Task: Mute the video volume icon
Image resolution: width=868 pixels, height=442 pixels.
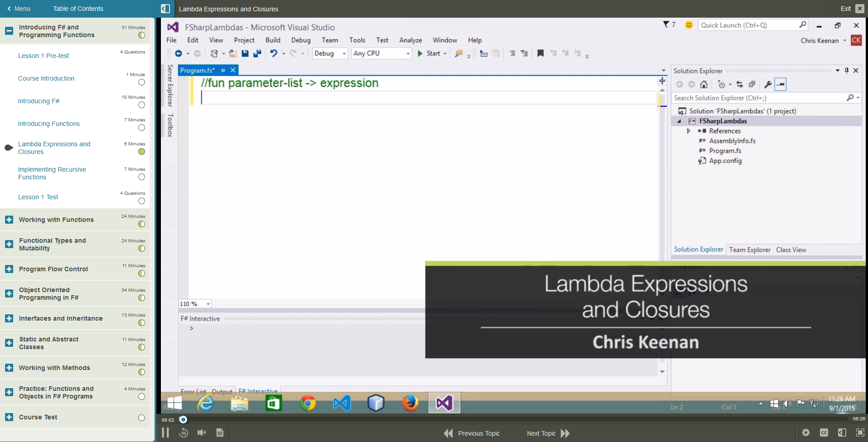Action: click(x=202, y=433)
